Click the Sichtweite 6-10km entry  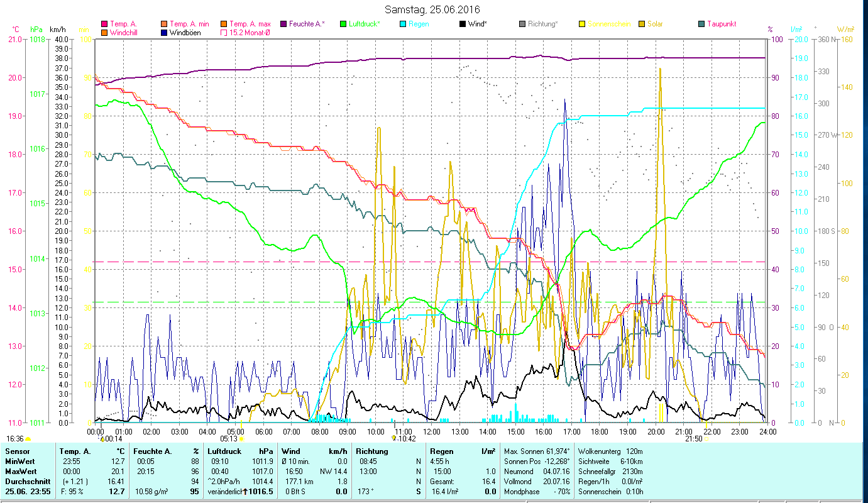610,462
